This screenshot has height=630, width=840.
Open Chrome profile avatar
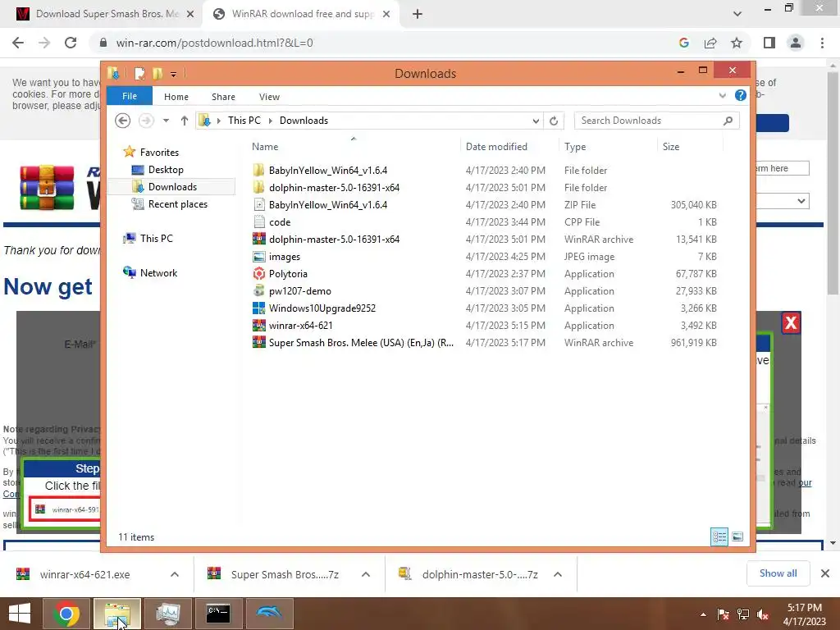tap(796, 43)
